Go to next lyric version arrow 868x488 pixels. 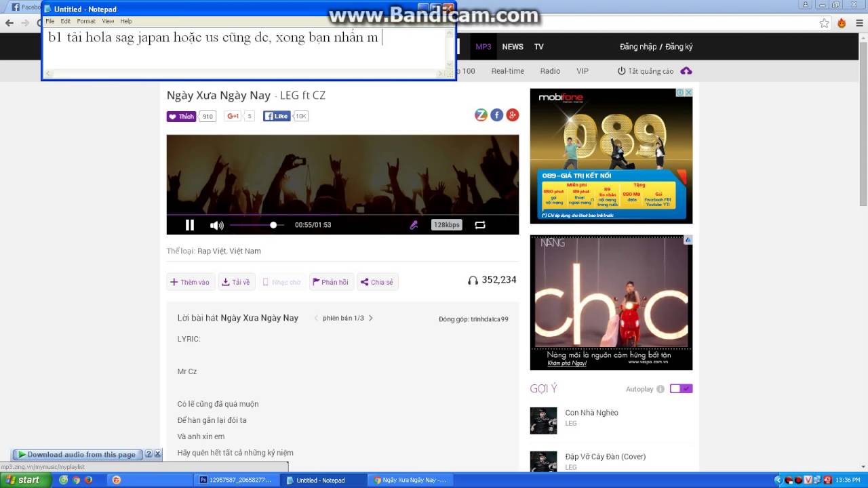tap(371, 318)
